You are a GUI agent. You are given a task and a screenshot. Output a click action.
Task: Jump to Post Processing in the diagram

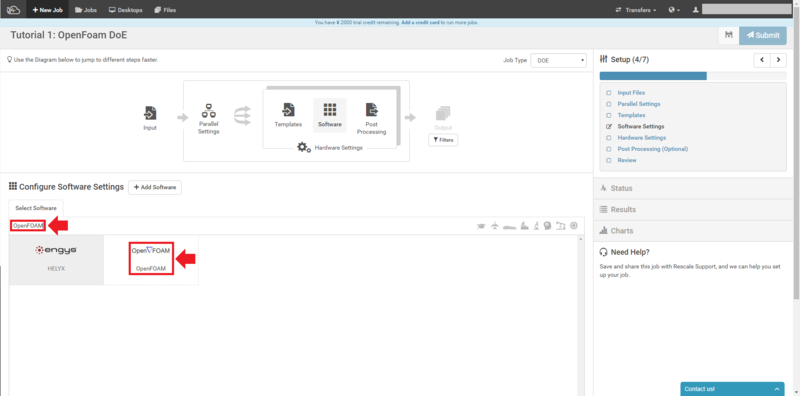[371, 118]
